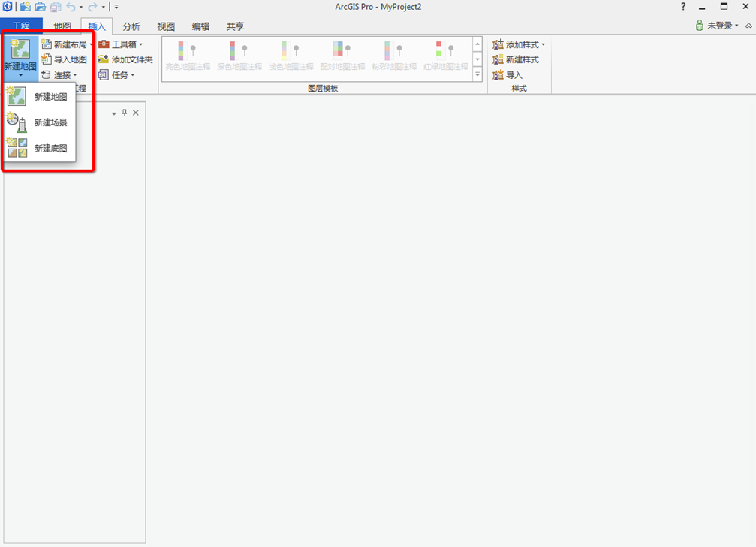Screen dimensions: 756x547
Task: Select the 配对地图注释 layer template
Action: tap(343, 56)
